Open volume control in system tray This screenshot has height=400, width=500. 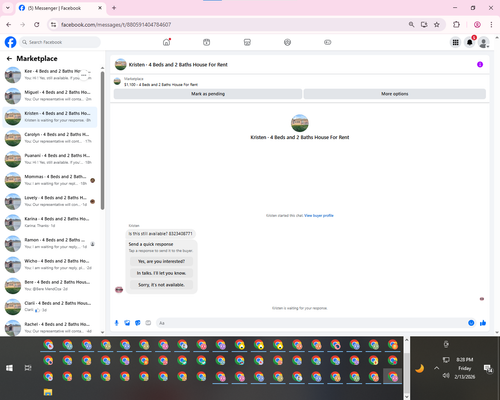(x=446, y=376)
